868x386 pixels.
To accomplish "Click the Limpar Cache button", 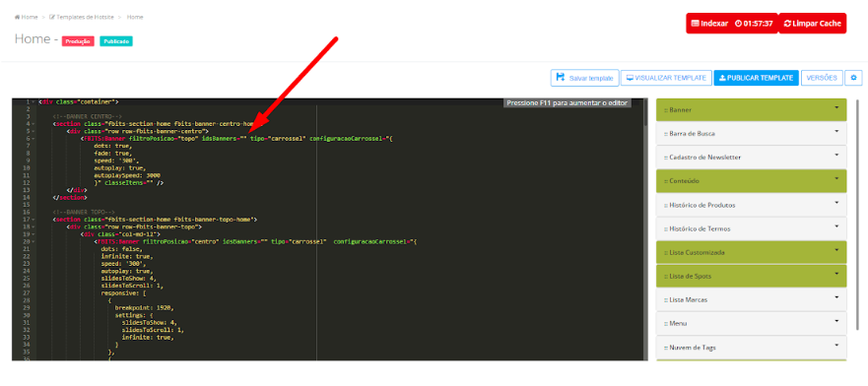I will pyautogui.click(x=812, y=24).
